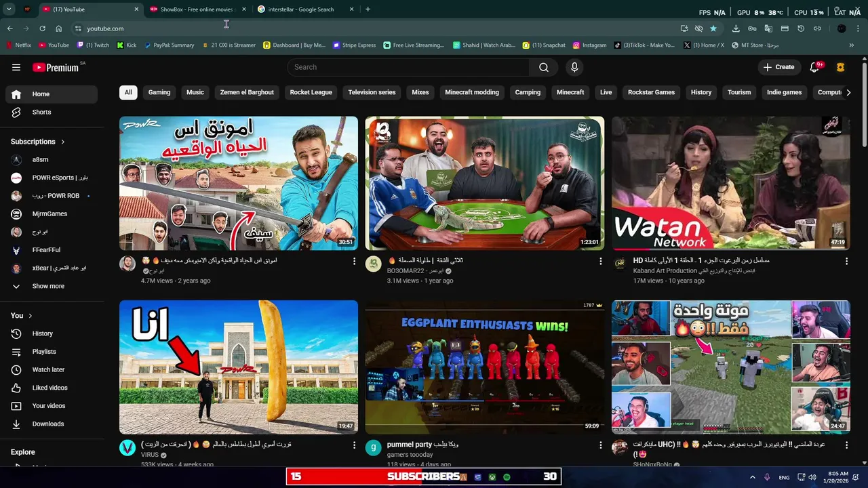Show hidden system tray icons
The width and height of the screenshot is (868, 488).
point(751,477)
